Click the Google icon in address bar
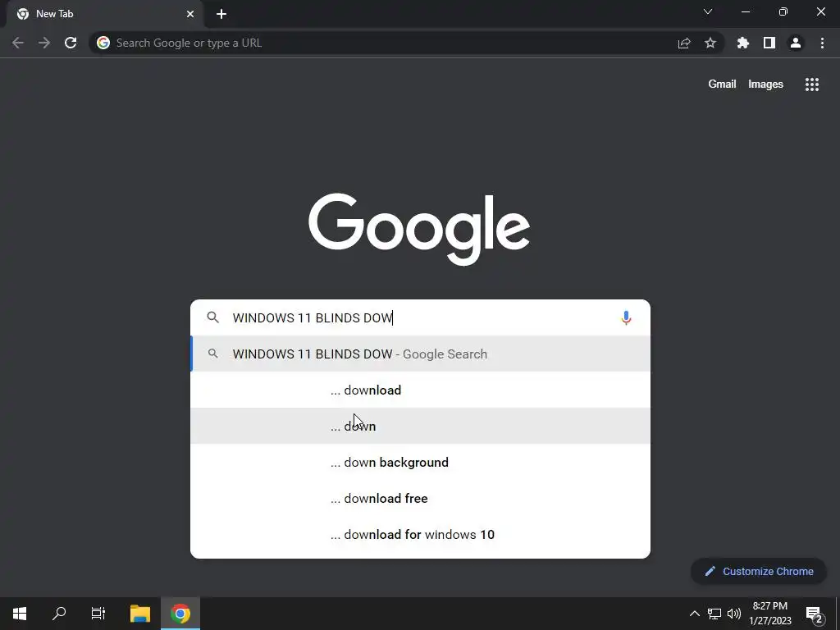Image resolution: width=840 pixels, height=630 pixels. (x=103, y=43)
